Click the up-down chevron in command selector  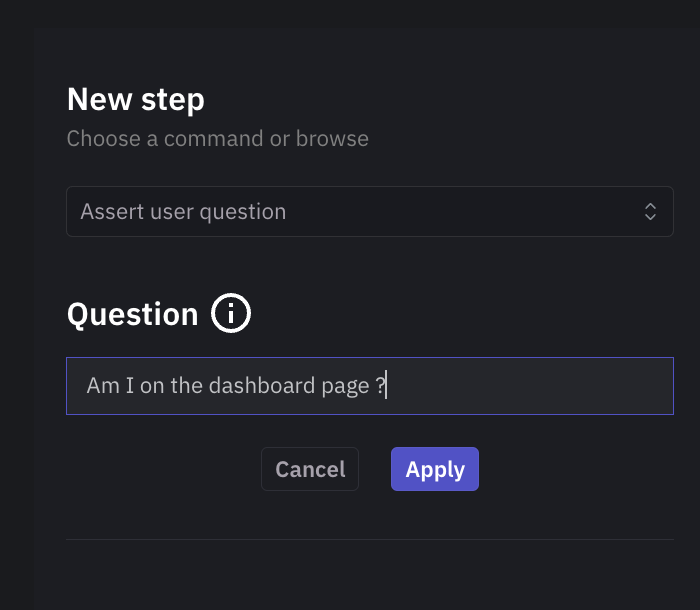tap(650, 212)
